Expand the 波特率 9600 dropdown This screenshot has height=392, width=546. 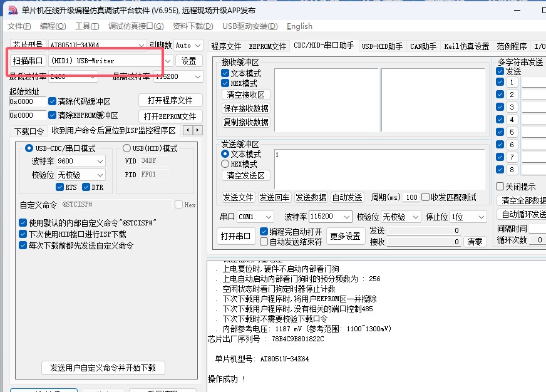(100, 161)
